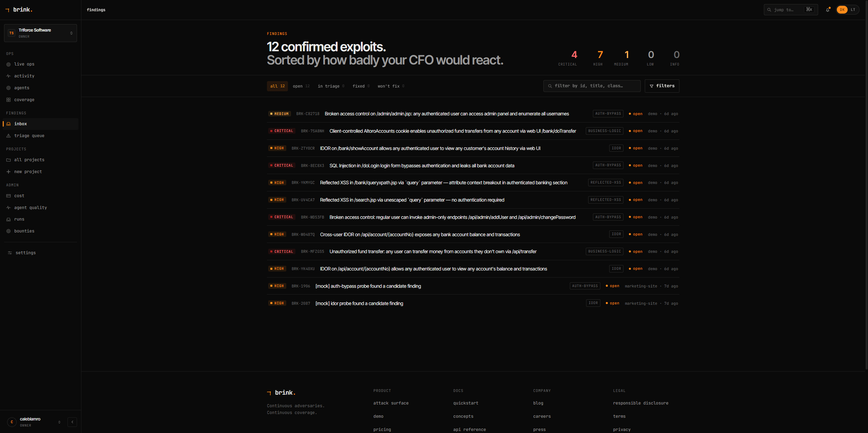Click the brink logo at top left
Image resolution: width=868 pixels, height=433 pixels.
(19, 10)
